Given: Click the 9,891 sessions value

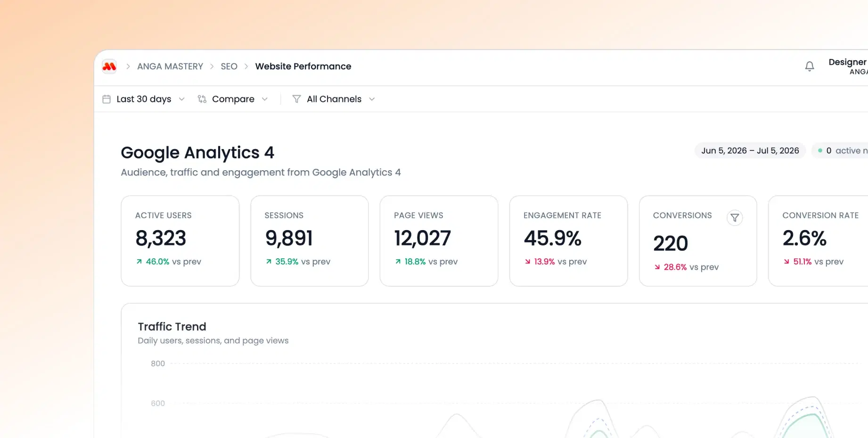Looking at the screenshot, I should (x=289, y=238).
